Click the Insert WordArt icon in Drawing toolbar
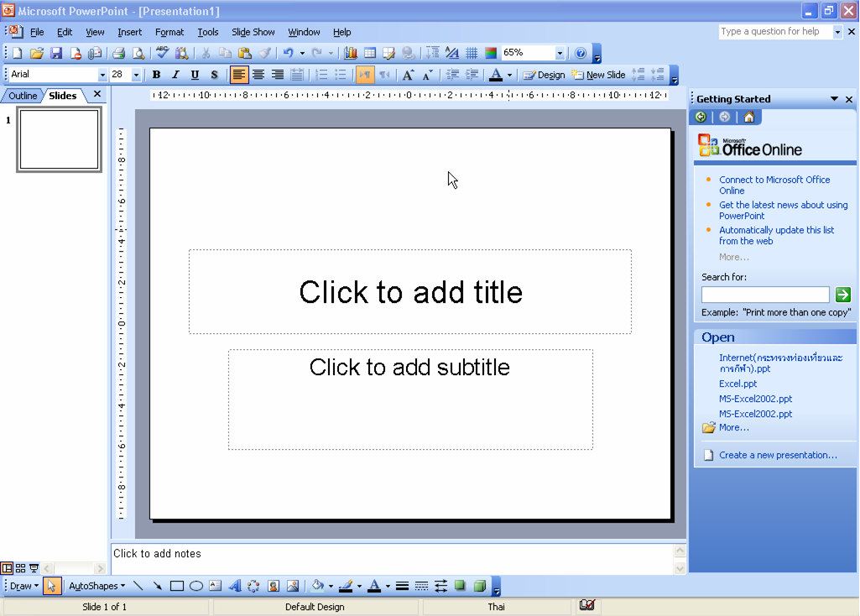 click(x=235, y=586)
